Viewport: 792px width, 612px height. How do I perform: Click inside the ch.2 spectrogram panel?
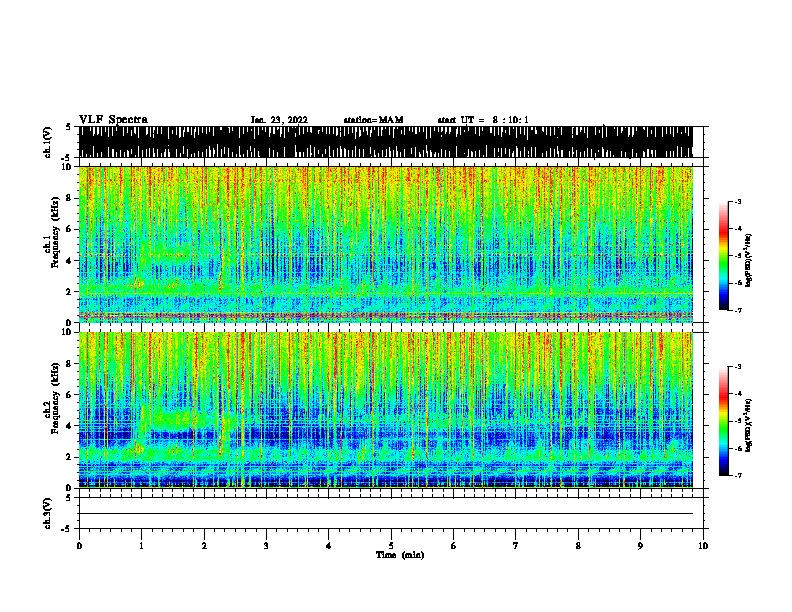(x=386, y=410)
